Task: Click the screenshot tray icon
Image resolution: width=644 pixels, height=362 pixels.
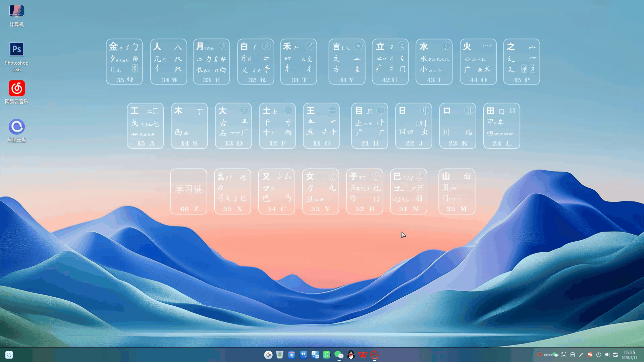Action: [564, 355]
